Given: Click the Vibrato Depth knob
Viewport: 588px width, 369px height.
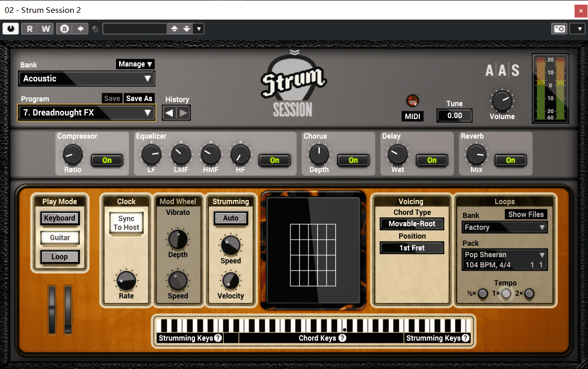Looking at the screenshot, I should coord(178,240).
